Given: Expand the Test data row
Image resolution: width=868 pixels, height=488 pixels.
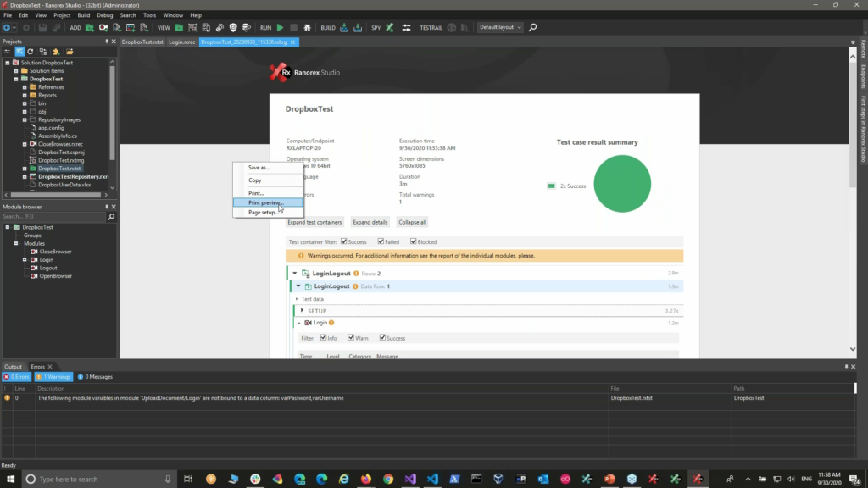Looking at the screenshot, I should pos(297,299).
